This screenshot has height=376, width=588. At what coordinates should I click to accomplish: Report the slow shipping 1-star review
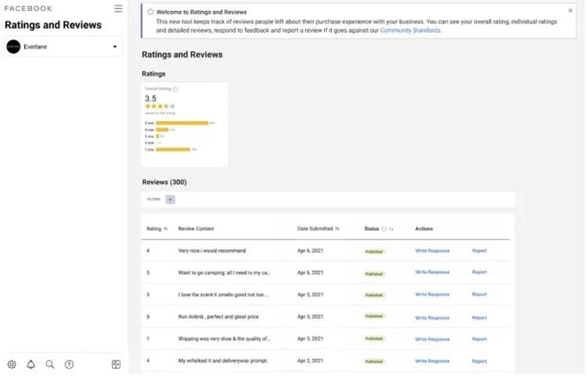click(479, 339)
